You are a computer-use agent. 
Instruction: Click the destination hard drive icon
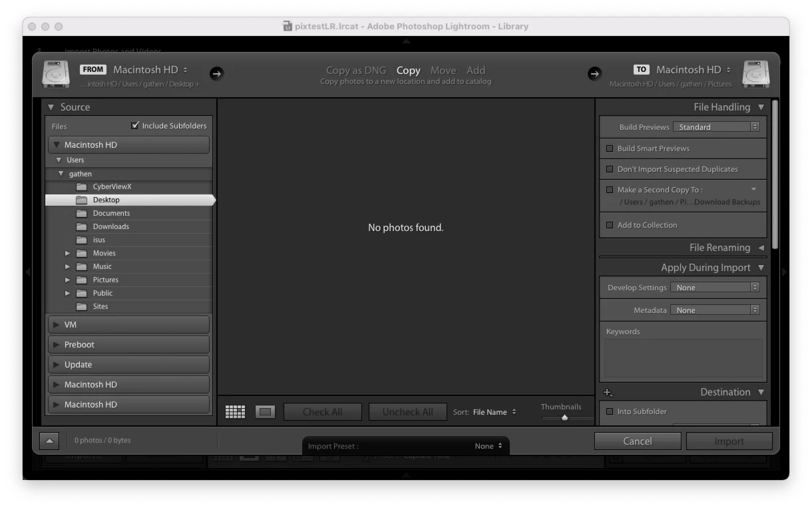tap(756, 75)
